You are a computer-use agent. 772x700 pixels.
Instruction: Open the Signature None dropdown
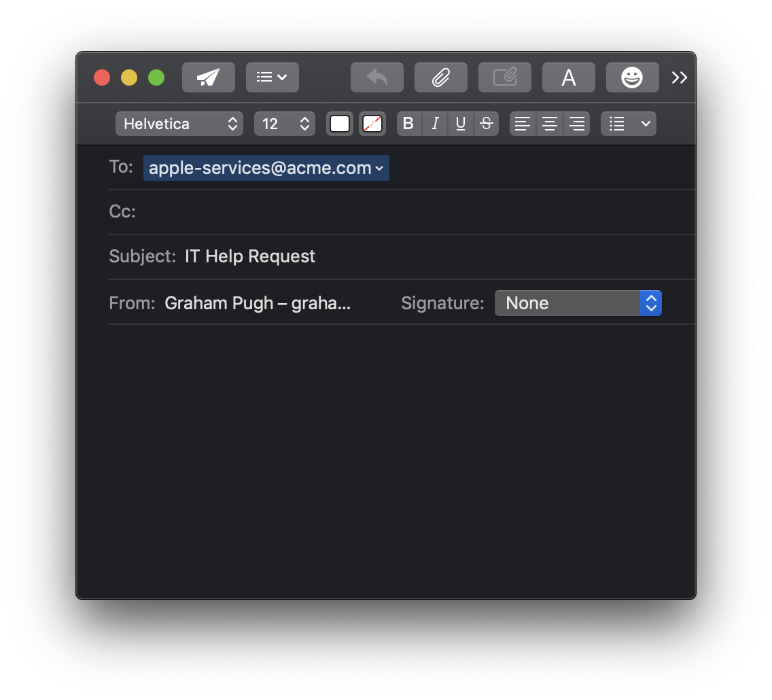tap(578, 303)
